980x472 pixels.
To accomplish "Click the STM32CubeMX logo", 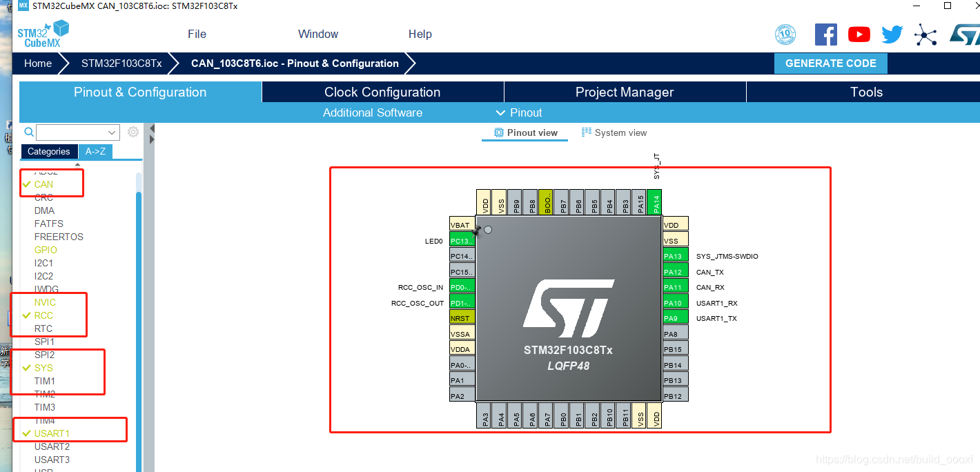I will (43, 34).
